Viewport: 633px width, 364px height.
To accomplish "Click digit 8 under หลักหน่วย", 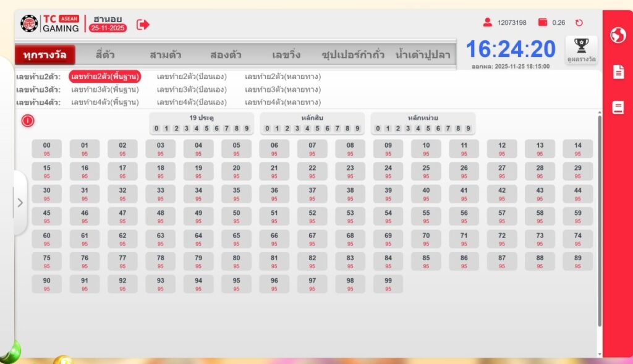I will click(458, 129).
